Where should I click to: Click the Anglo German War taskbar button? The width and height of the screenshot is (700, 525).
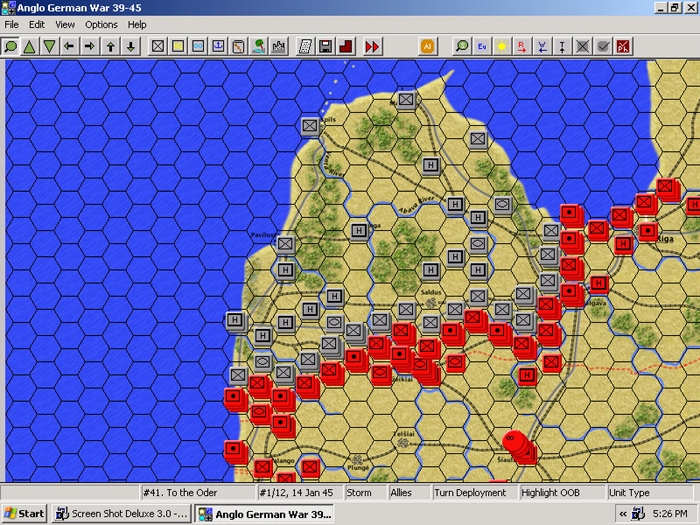point(265,514)
